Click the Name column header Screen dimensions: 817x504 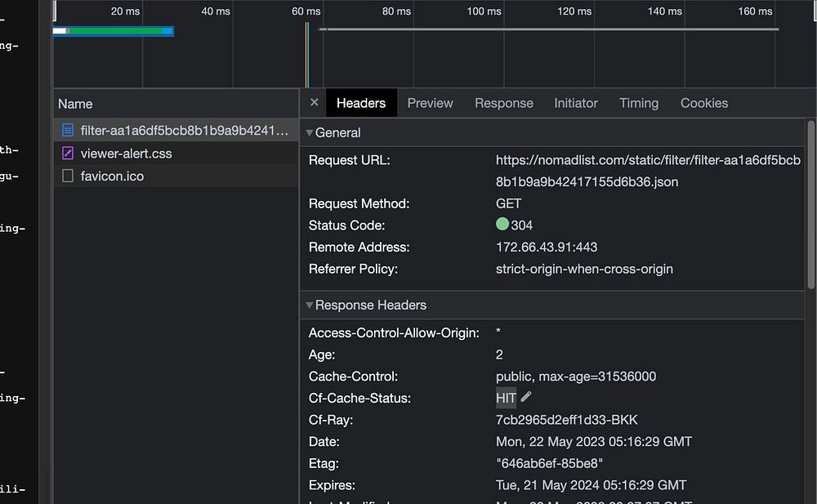(x=75, y=104)
